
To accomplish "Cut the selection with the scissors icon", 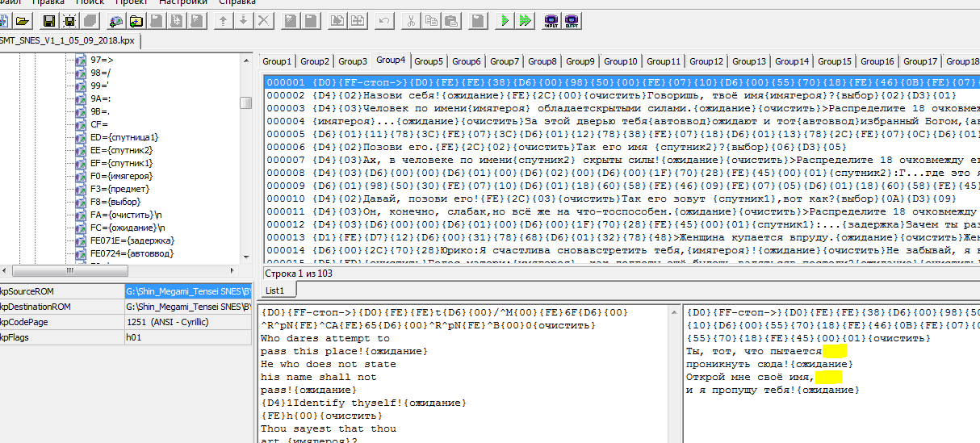I will click(x=412, y=20).
